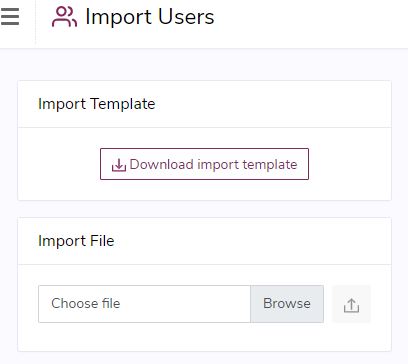Select the 'Download import template' label text

coord(213,165)
